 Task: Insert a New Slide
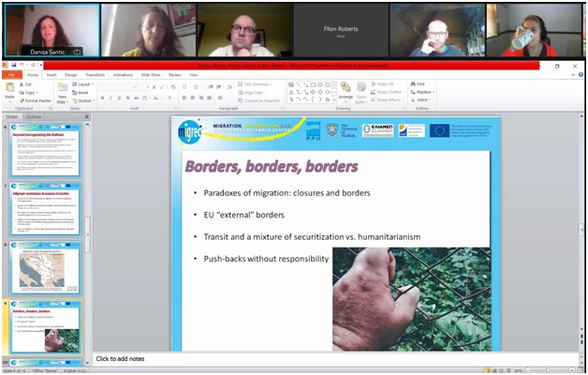pos(62,92)
